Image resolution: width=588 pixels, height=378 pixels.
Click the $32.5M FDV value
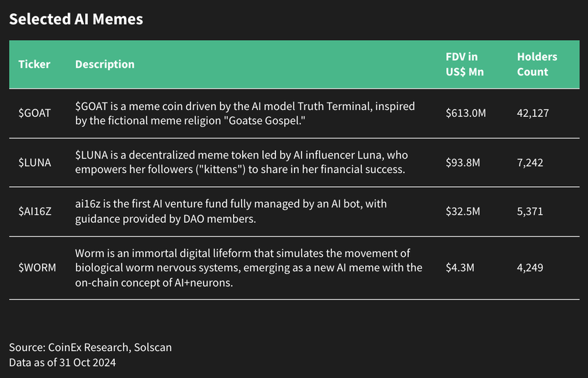click(463, 211)
